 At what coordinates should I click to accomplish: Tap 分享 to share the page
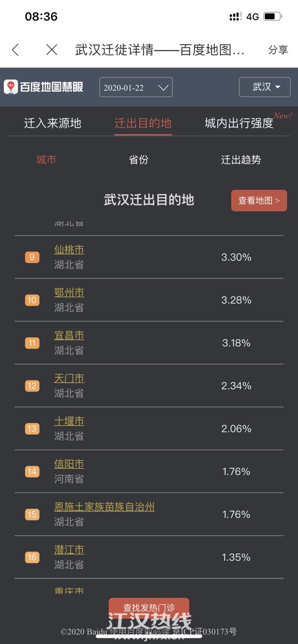tap(278, 50)
